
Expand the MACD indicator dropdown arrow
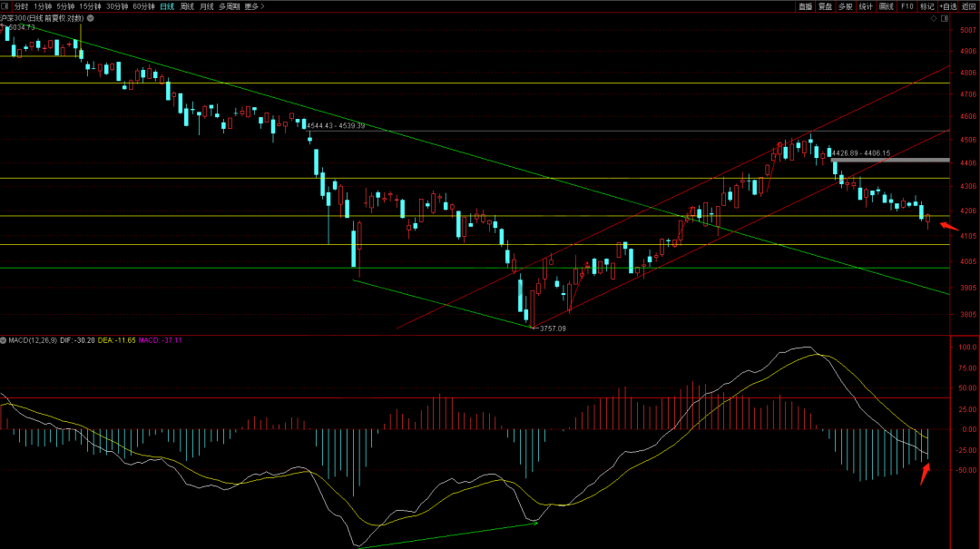(x=4, y=340)
